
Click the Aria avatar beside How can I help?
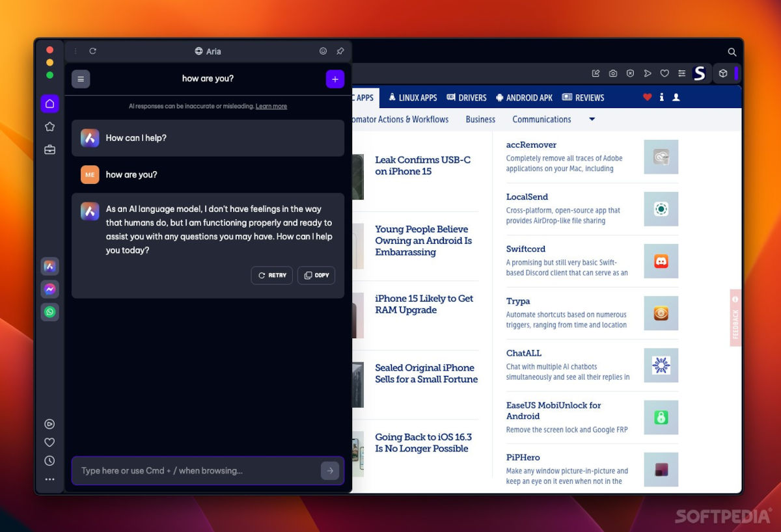pyautogui.click(x=90, y=138)
